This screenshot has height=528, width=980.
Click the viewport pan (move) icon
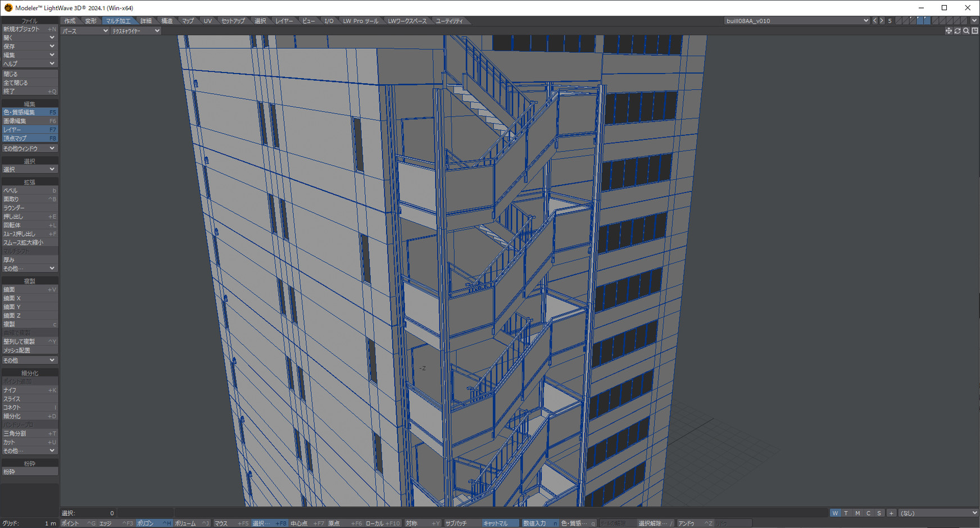point(949,31)
